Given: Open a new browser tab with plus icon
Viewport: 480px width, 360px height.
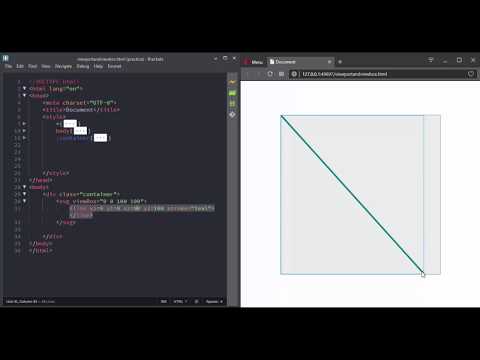Looking at the screenshot, I should [340, 62].
